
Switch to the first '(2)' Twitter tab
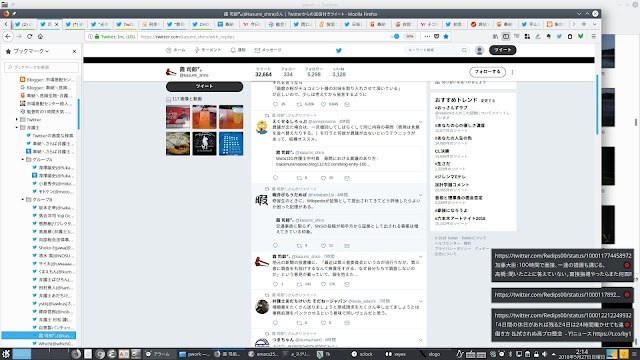pyautogui.click(x=24, y=24)
